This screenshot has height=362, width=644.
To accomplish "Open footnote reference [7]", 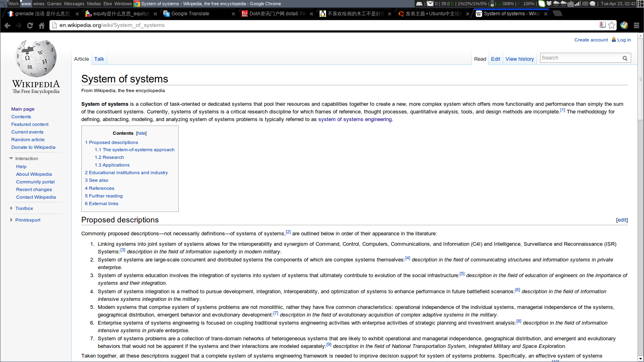I will (x=276, y=313).
